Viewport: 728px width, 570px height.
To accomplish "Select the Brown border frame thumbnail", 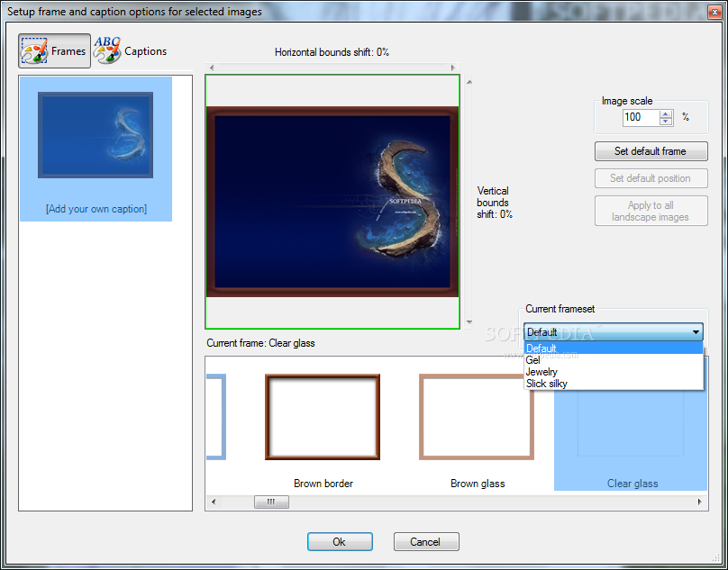I will [323, 417].
